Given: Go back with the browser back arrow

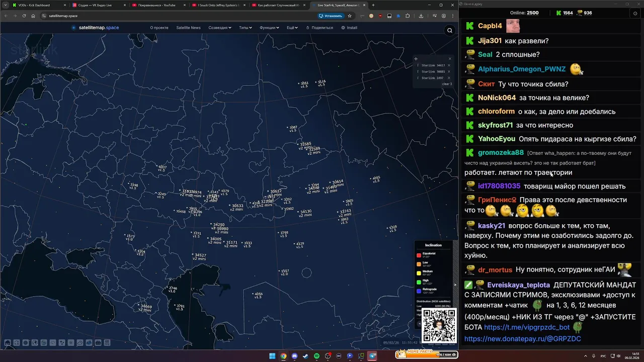Looking at the screenshot, I should click(x=6, y=16).
